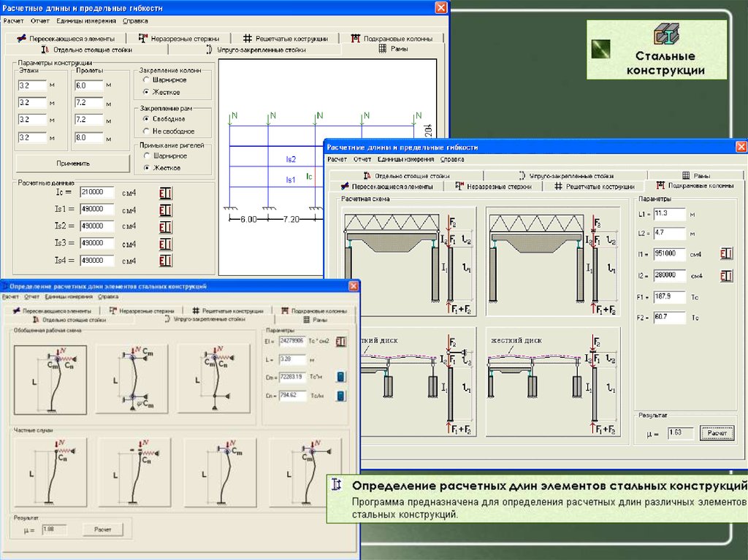Screen dimensions: 748x560
Task: Open Справка menu in Определение расчетных длин window
Action: point(108,297)
